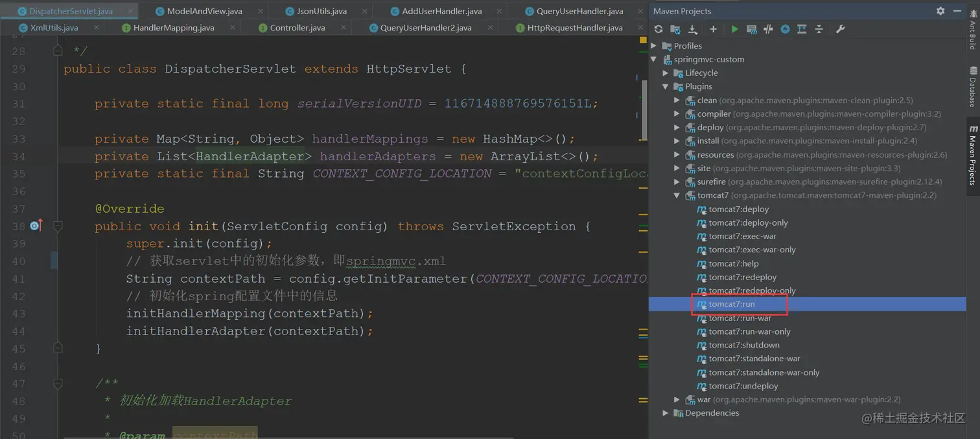Open Maven Projects panel gear options
Viewport: 980px width, 439px height.
point(940,11)
